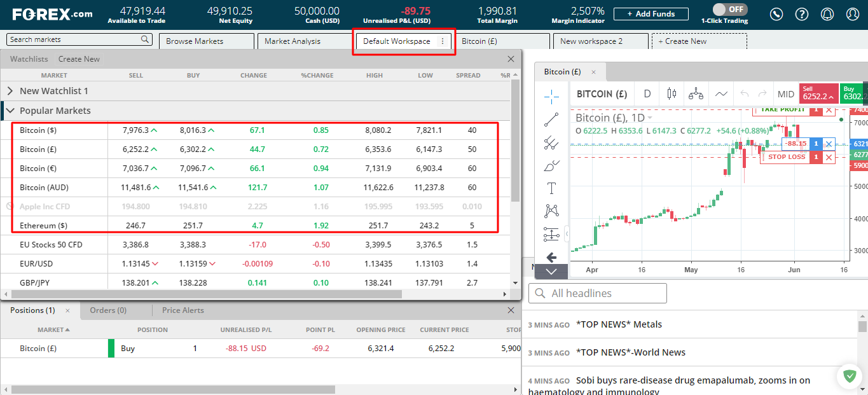
Task: Select the Ethereum ($) market row
Action: tap(256, 226)
